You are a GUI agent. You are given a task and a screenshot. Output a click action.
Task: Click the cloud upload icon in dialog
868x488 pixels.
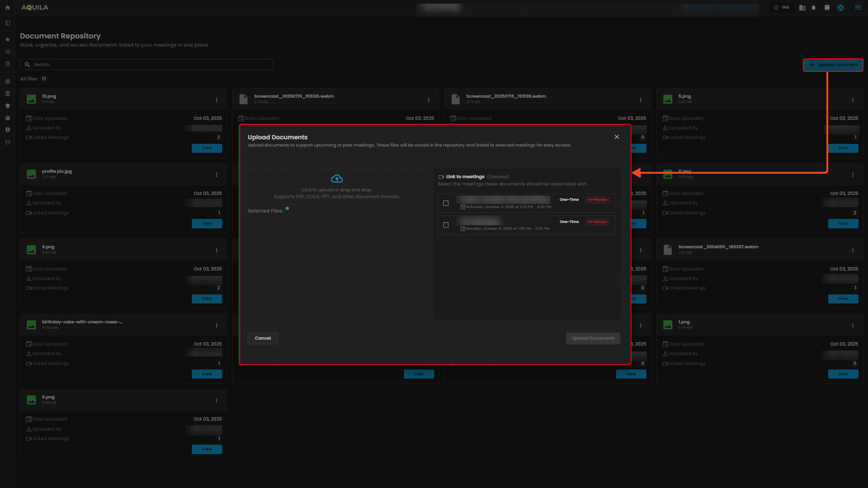337,179
